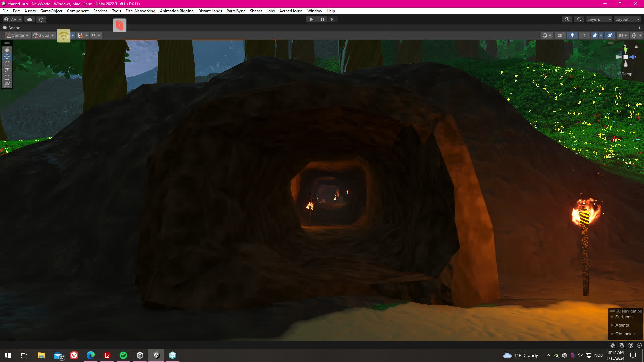Click the search magnifier icon
The width and height of the screenshot is (644, 362).
point(579,19)
